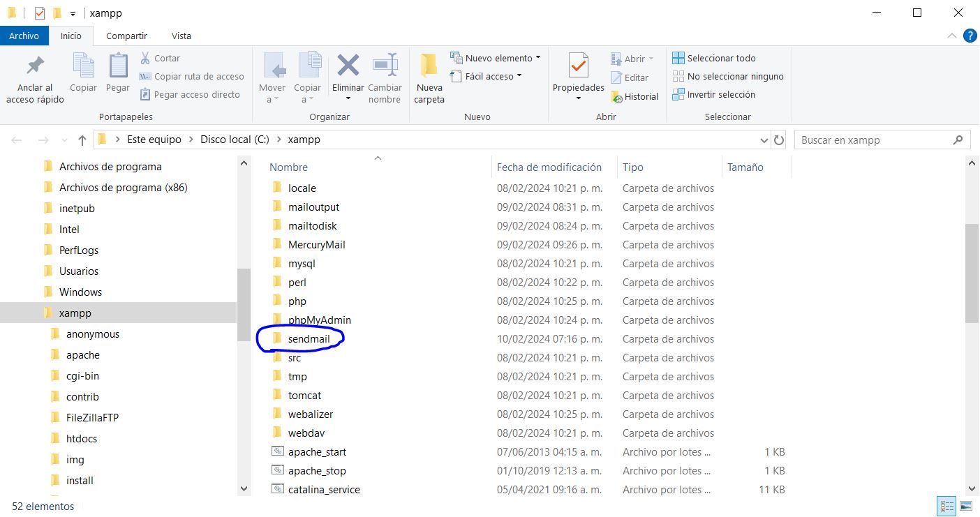
Task: Collapse the ribbon with the chevron
Action: pos(952,36)
